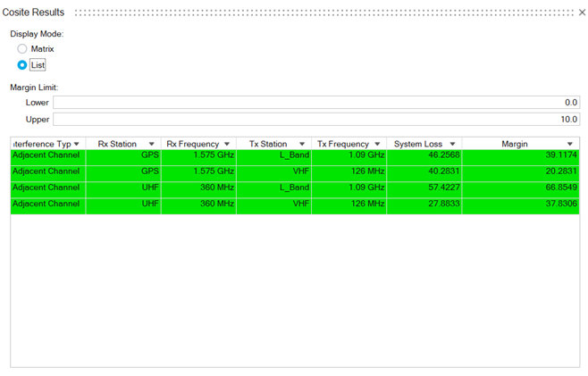This screenshot has width=588, height=376.
Task: Click the UHF Rx station in the 57.4227 loss row
Action: (150, 187)
